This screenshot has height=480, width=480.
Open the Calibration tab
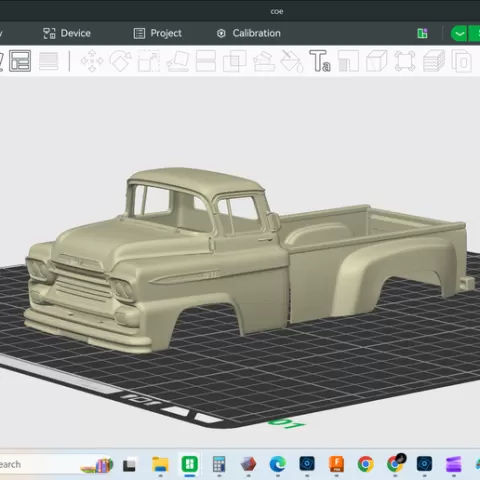pos(249,33)
